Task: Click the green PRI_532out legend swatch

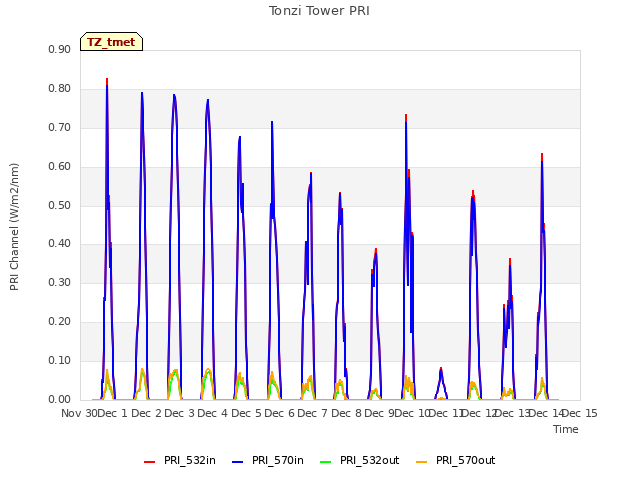Action: tap(326, 462)
